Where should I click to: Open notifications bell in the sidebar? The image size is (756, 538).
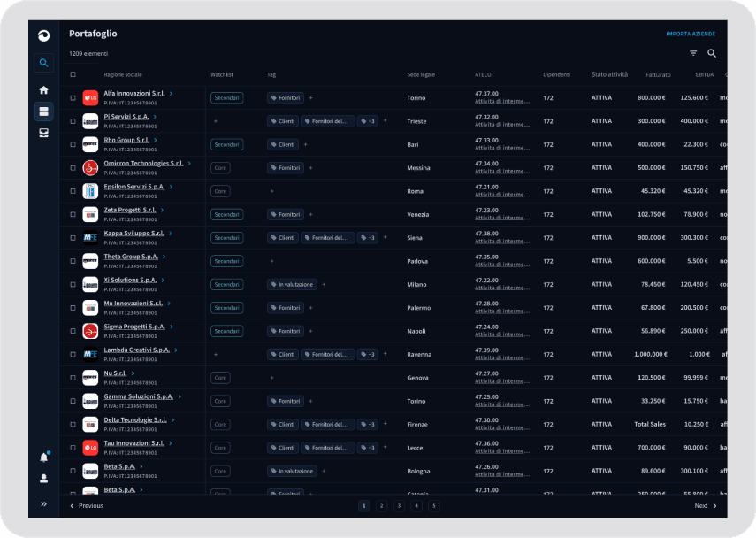coord(43,457)
